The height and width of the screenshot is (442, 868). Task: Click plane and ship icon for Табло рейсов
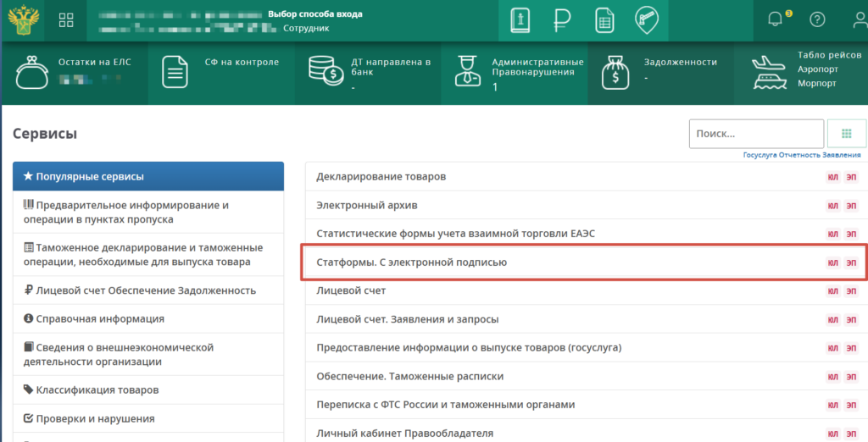pos(769,73)
